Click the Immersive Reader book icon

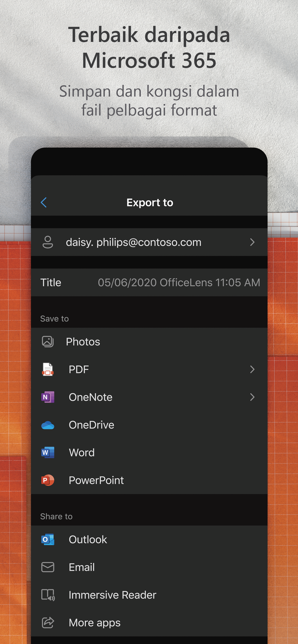click(x=48, y=595)
